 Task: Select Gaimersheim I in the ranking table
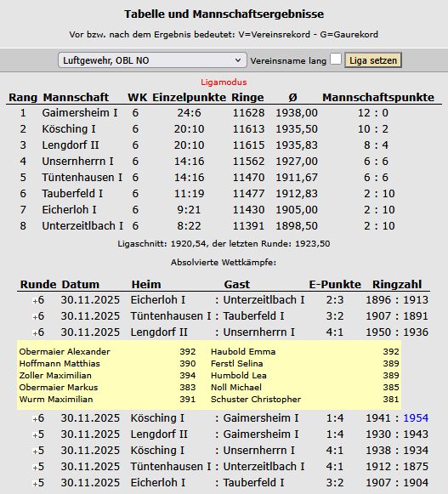(x=80, y=113)
